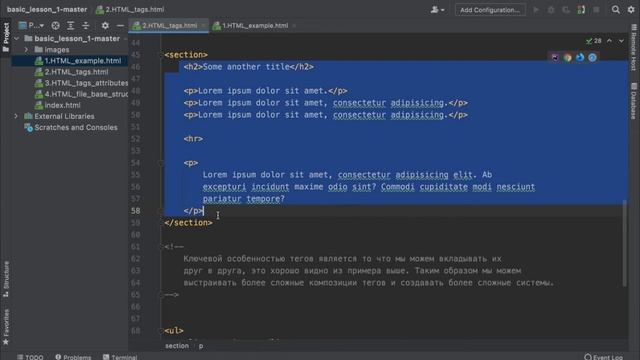Screen dimensions: 640x360
Task: Close the 2.HTML_tags.html editor tab
Action: pyautogui.click(x=203, y=26)
